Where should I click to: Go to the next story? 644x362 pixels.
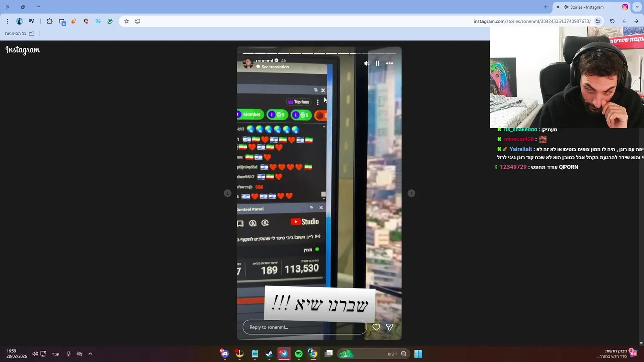[411, 193]
